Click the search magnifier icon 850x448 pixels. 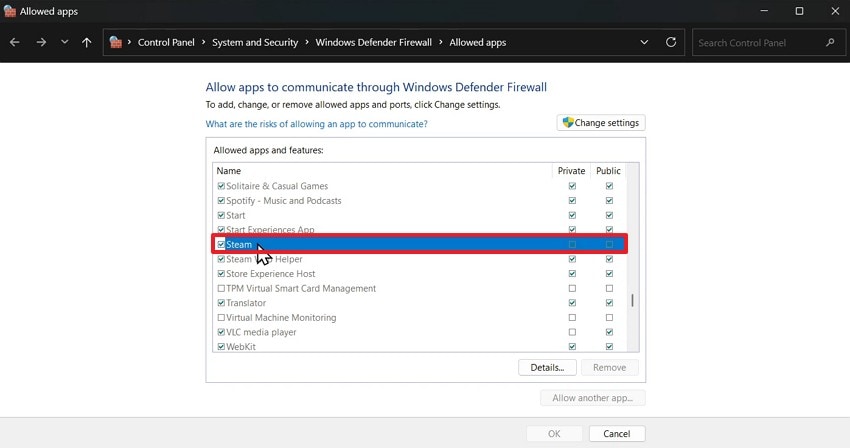click(830, 43)
